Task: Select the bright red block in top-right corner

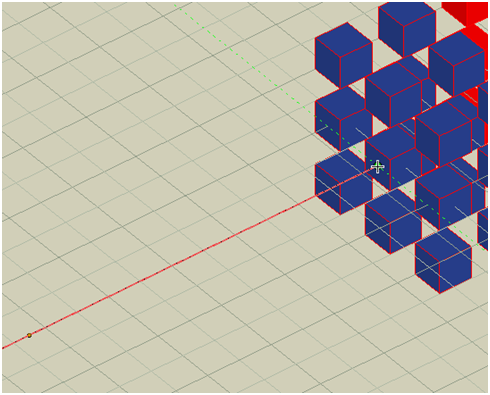Action: click(465, 13)
